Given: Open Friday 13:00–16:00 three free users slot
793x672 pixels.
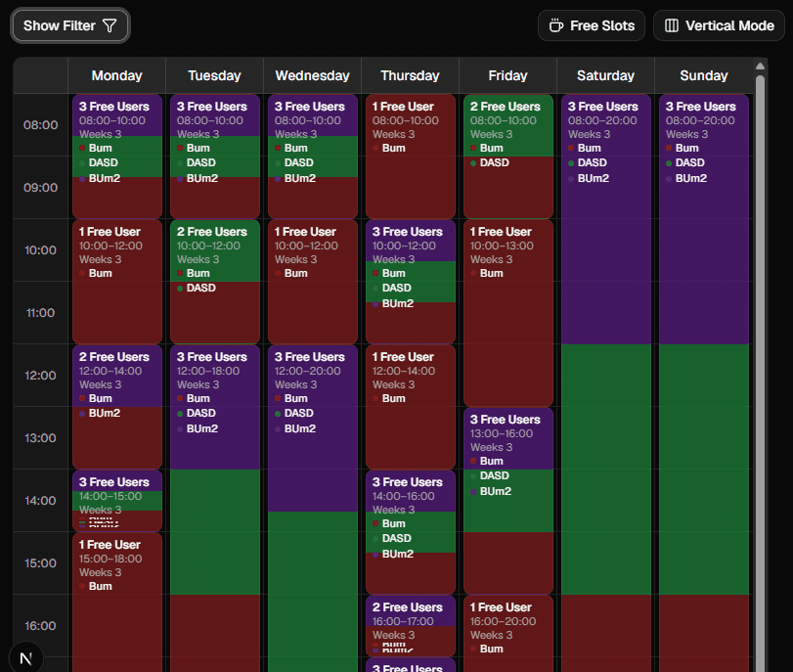Looking at the screenshot, I should pos(508,501).
